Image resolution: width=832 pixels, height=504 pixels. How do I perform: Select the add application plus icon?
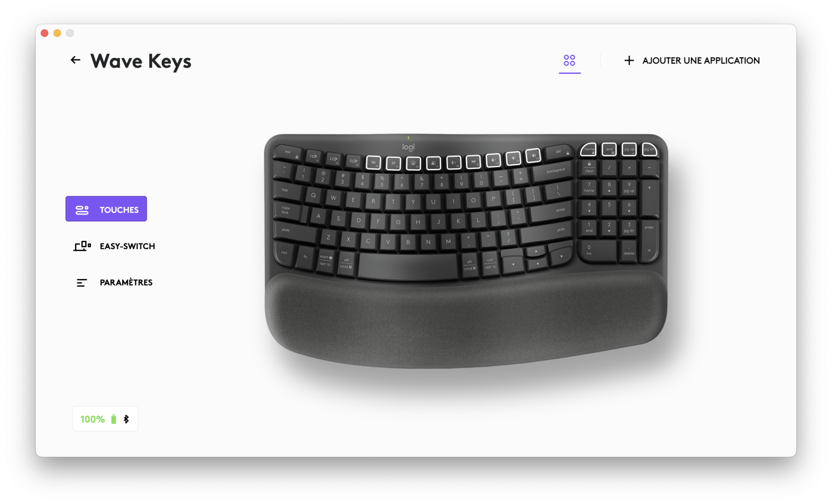point(629,60)
